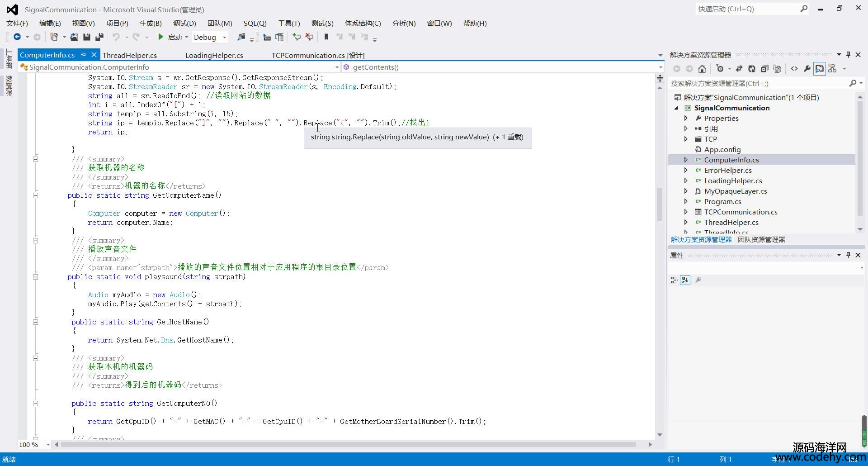Select Program.cs in Solution Explorer
The height and width of the screenshot is (466, 868).
point(722,201)
